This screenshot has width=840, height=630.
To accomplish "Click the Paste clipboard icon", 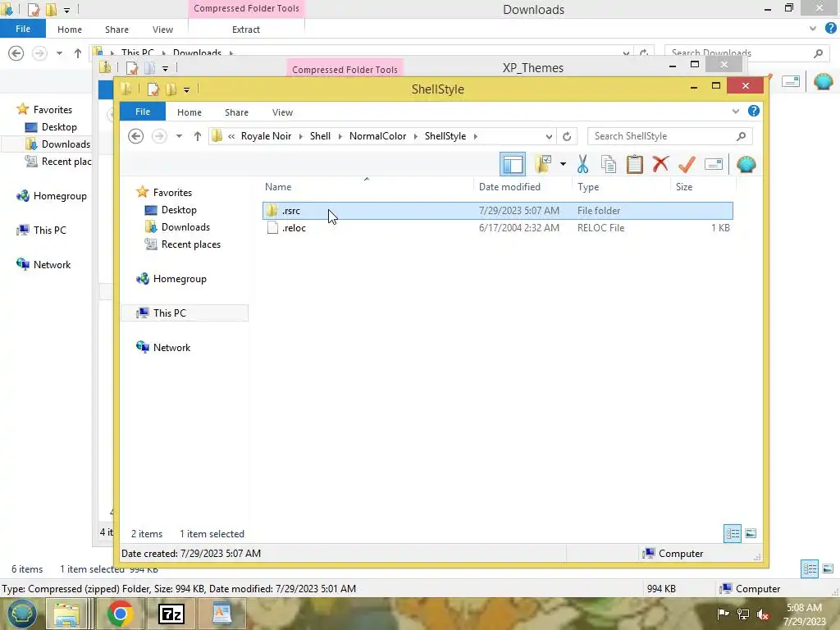I will pyautogui.click(x=634, y=164).
